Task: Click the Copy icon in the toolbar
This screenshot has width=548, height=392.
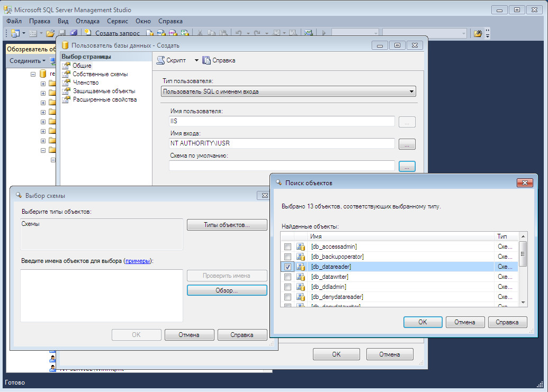Action: pyautogui.click(x=211, y=33)
